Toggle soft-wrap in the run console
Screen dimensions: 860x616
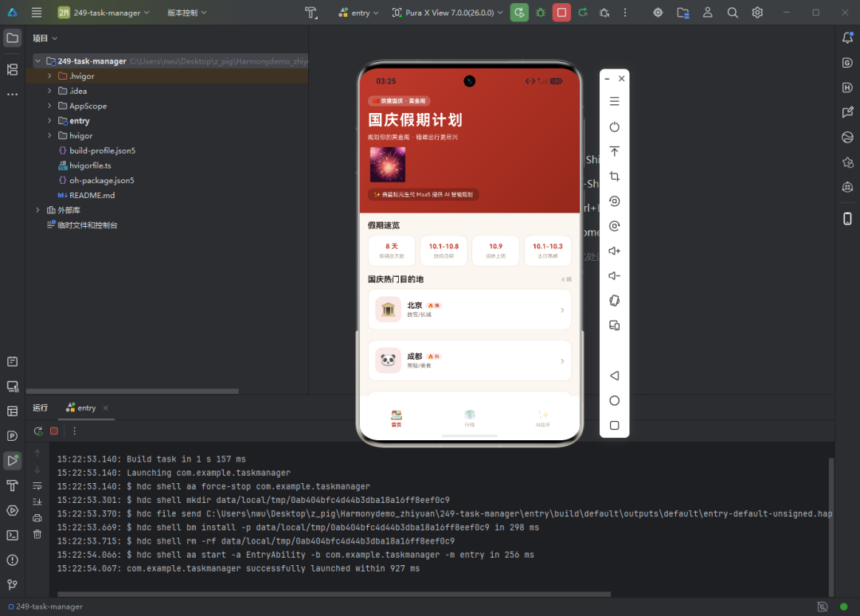pos(37,486)
